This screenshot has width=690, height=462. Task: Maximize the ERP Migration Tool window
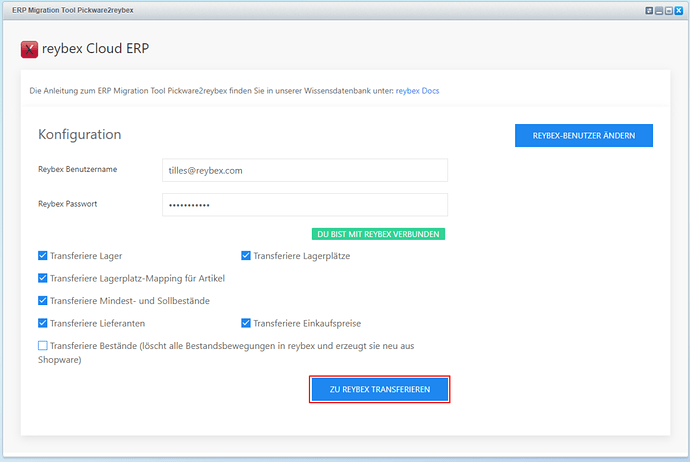coord(669,11)
